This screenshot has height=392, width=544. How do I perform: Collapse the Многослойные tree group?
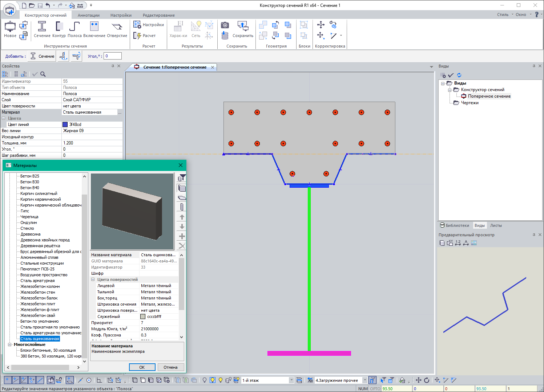[10, 344]
